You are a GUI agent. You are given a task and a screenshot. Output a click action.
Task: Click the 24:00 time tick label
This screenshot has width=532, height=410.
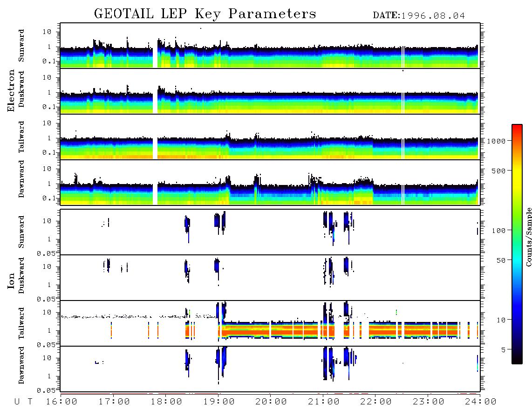coord(481,402)
